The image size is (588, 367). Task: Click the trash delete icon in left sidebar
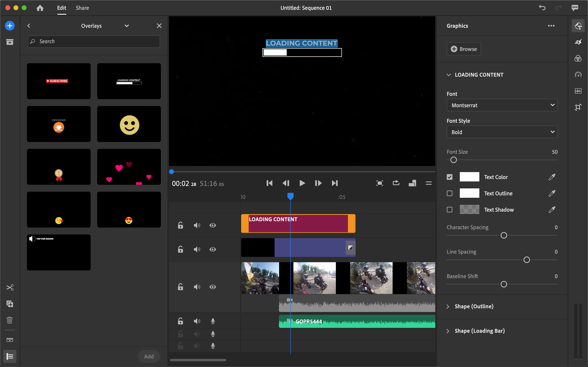pos(10,320)
